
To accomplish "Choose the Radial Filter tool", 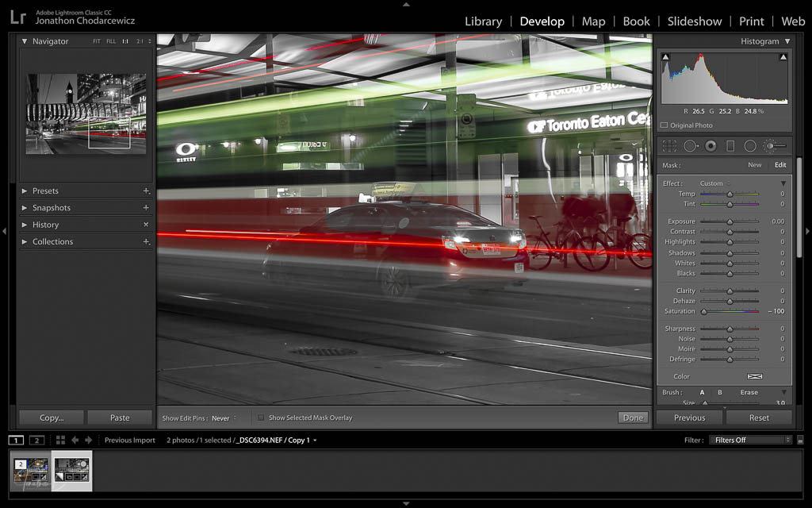I will pos(750,146).
